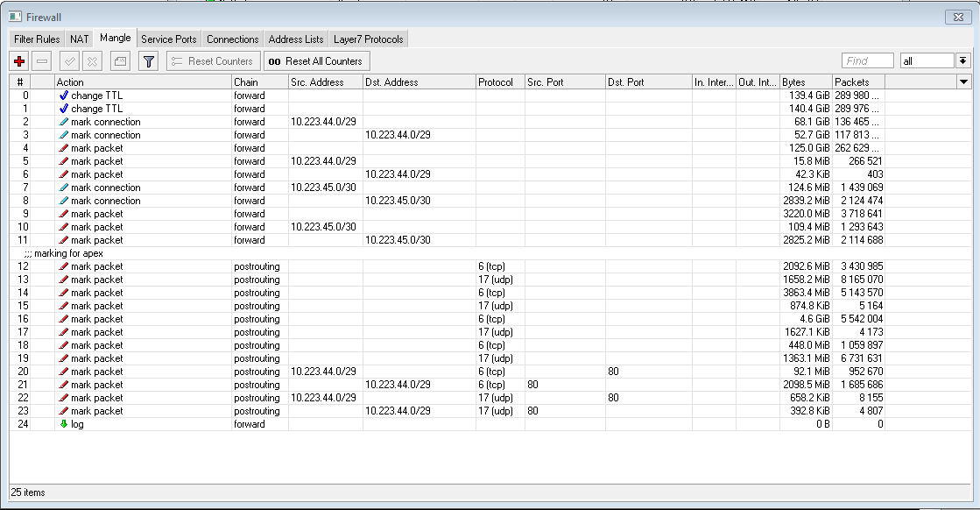Select the Mangle tab
The height and width of the screenshot is (510, 980).
click(x=116, y=39)
